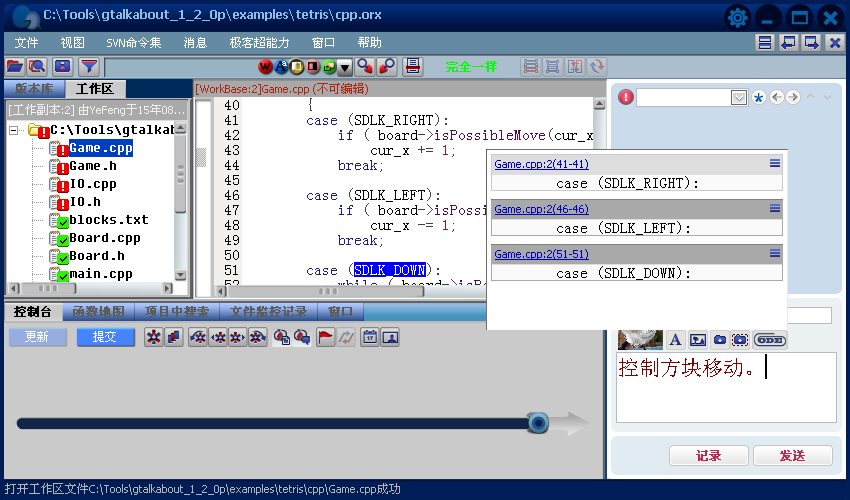Click the red and blue copy-files icon
850x500 pixels.
click(x=173, y=337)
